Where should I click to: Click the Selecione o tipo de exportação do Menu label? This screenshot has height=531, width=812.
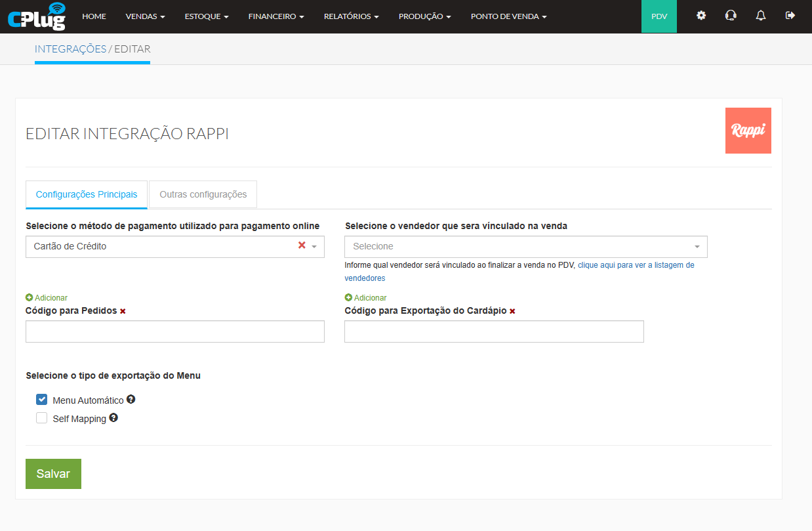[113, 376]
